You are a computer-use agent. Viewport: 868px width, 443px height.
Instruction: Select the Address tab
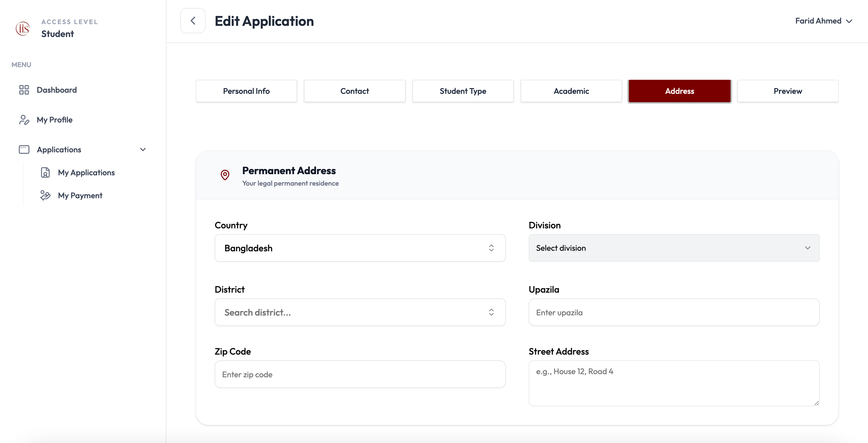coord(680,91)
